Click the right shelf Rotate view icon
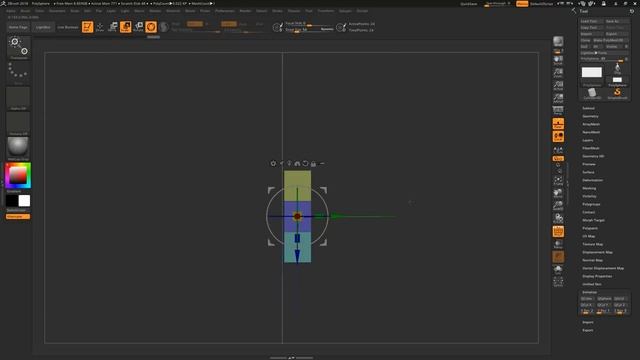Viewport: 640px width, 360px height. (x=558, y=218)
